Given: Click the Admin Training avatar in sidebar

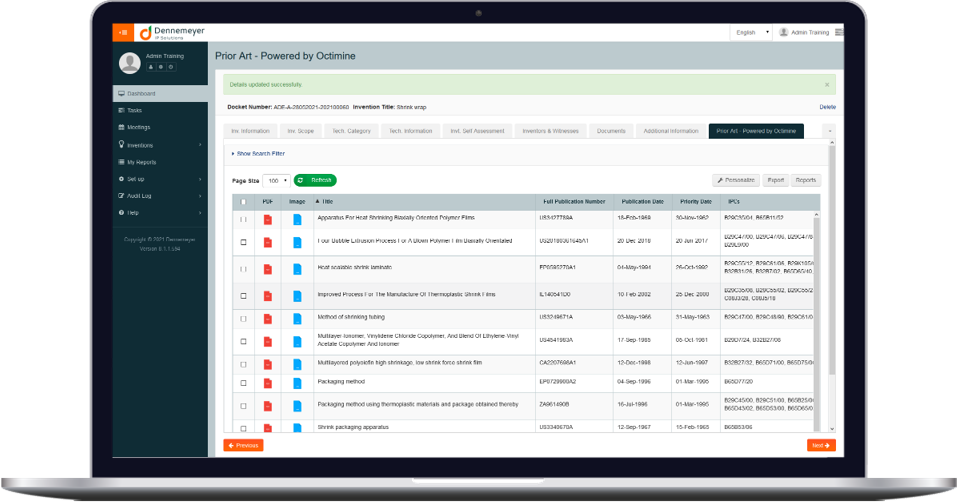Looking at the screenshot, I should click(x=129, y=62).
